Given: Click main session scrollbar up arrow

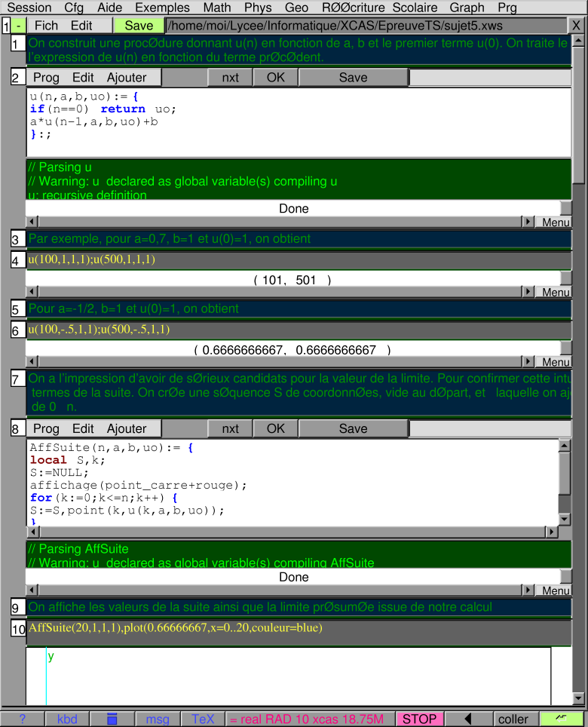Looking at the screenshot, I should point(577,41).
